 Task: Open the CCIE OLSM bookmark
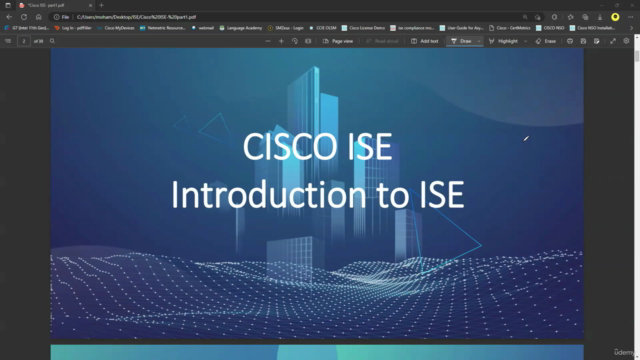coord(322,28)
